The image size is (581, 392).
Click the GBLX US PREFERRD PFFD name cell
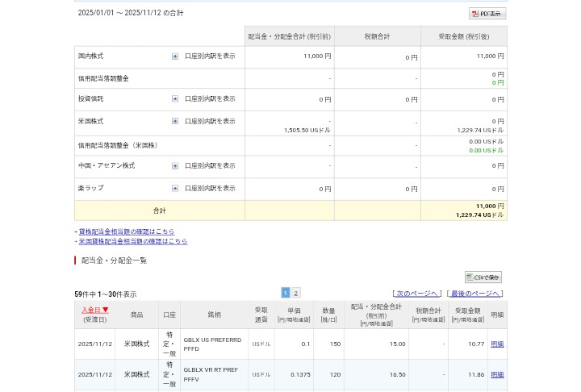(x=213, y=344)
